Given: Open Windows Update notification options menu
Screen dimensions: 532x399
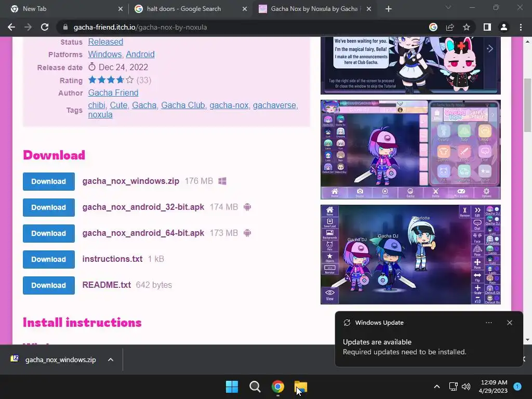Looking at the screenshot, I should click(489, 323).
